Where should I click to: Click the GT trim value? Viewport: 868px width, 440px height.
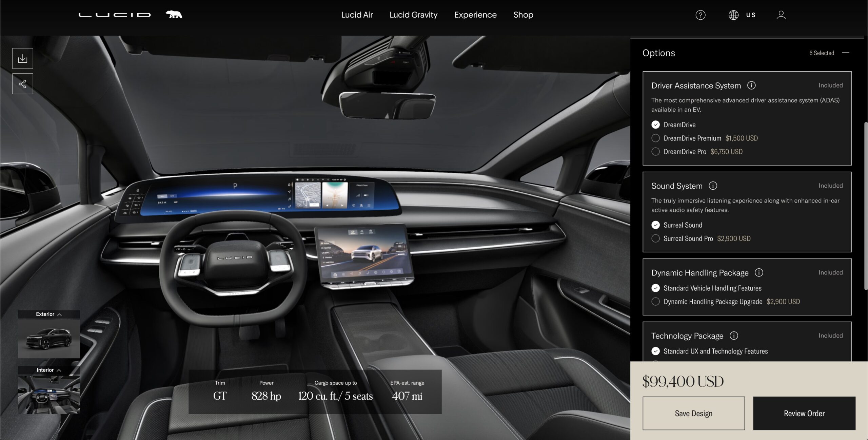tap(220, 396)
